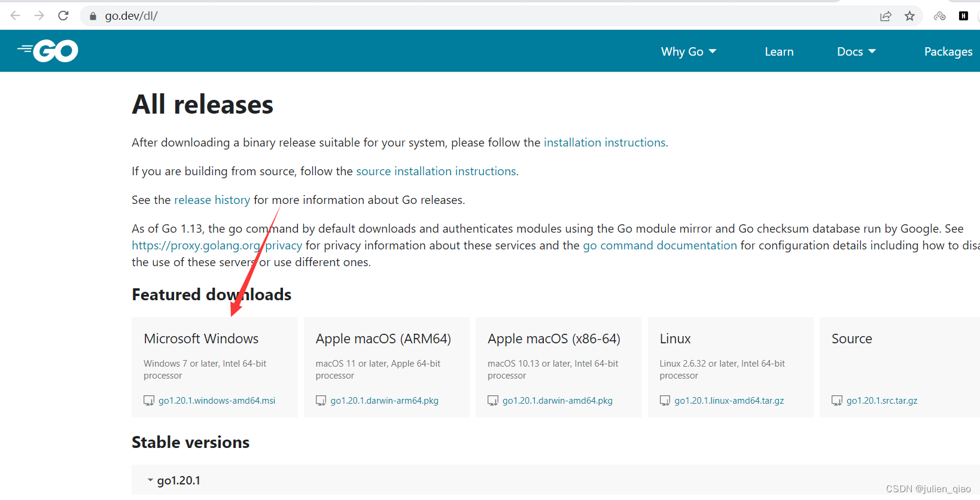980x500 pixels.
Task: Download go1.20.1.darwin-arm64.pkg
Action: click(x=384, y=401)
